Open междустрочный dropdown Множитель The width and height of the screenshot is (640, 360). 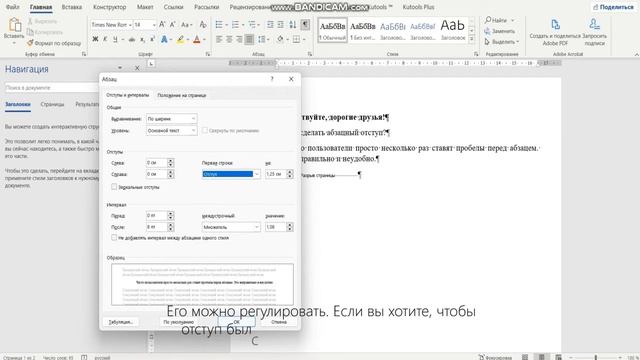point(231,227)
